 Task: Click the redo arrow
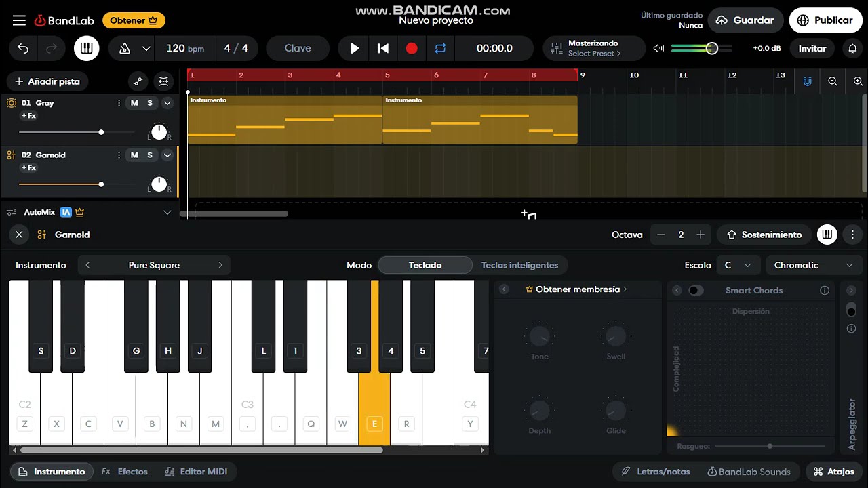52,48
